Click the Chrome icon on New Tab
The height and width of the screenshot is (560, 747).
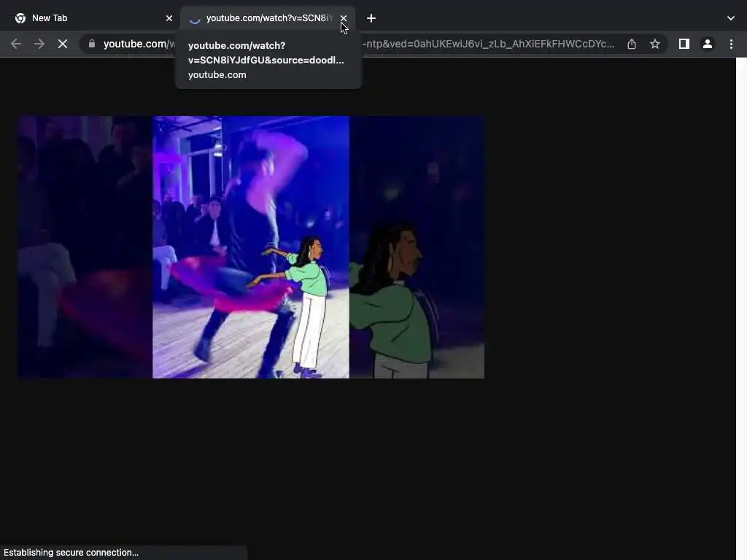tap(20, 18)
